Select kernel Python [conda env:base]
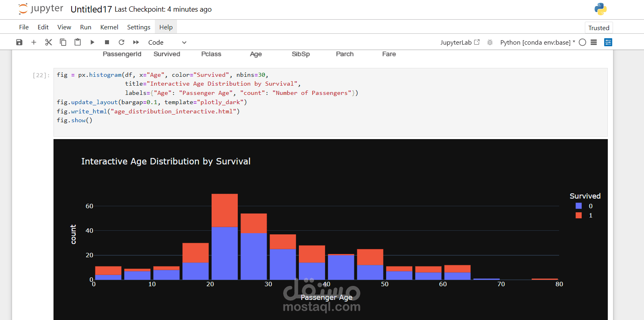The height and width of the screenshot is (320, 644). (537, 42)
